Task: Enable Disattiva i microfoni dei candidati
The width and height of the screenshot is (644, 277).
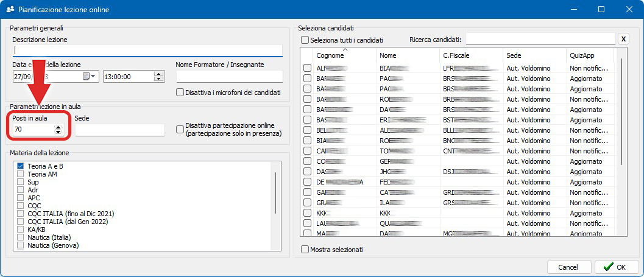Action: tap(180, 93)
